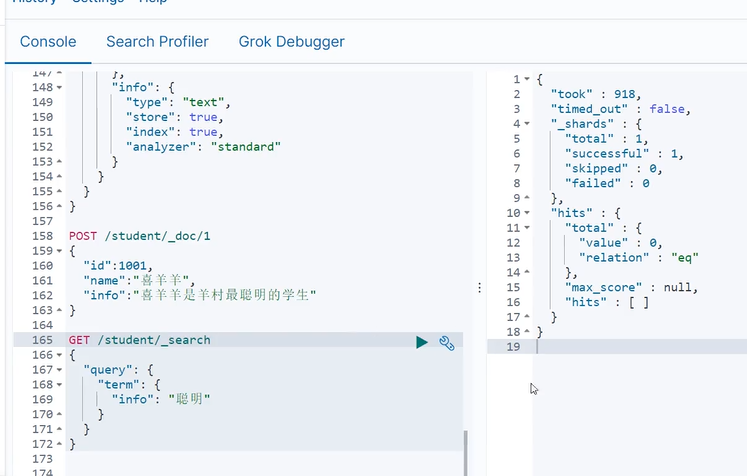Open the wrench request options menu
The height and width of the screenshot is (476, 747).
point(446,343)
